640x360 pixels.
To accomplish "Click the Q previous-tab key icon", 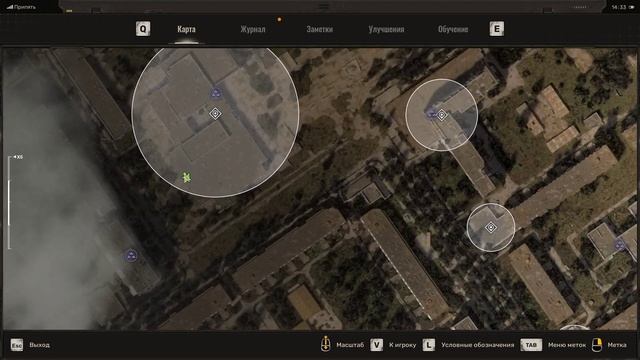I will click(x=143, y=29).
